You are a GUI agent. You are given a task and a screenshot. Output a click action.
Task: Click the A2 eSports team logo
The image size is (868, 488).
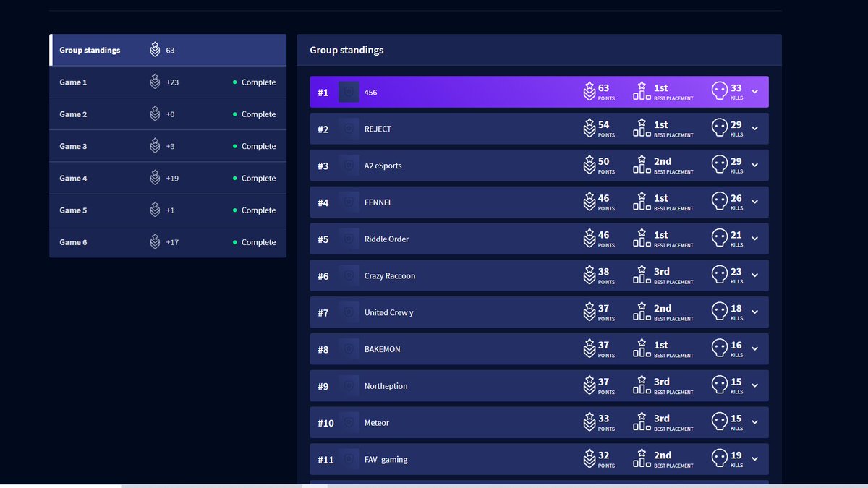[x=349, y=166]
